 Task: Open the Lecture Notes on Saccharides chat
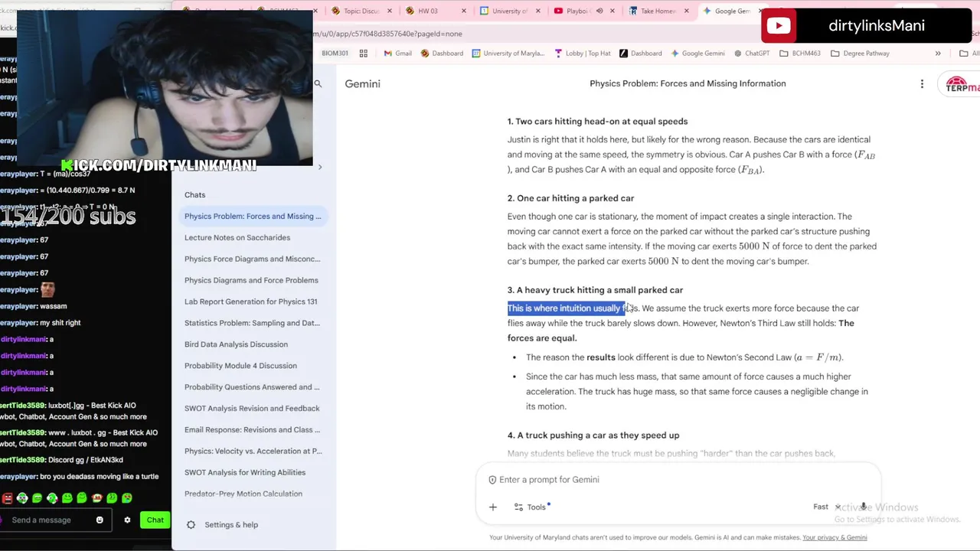point(237,237)
